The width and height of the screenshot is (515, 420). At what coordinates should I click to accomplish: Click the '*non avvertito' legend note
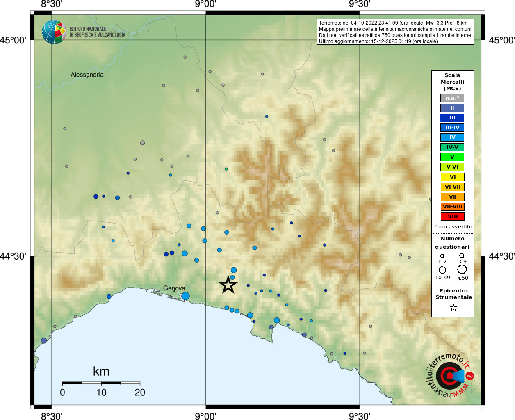453,227
